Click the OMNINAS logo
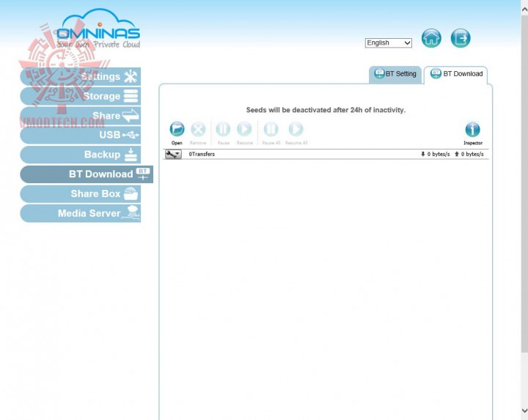This screenshot has height=420, width=528. 98,29
